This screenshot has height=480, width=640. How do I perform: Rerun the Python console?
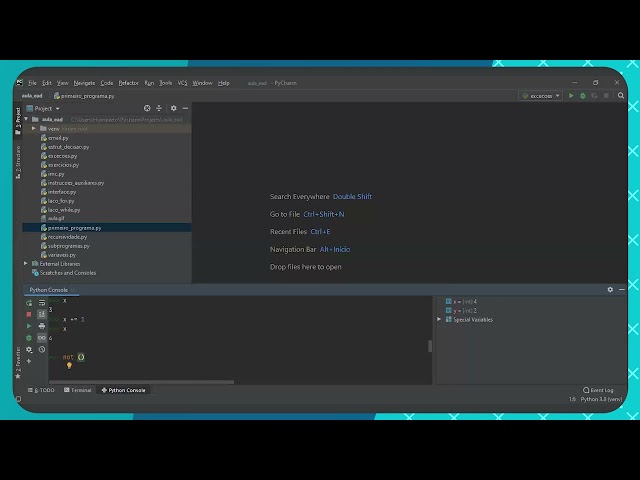point(29,302)
